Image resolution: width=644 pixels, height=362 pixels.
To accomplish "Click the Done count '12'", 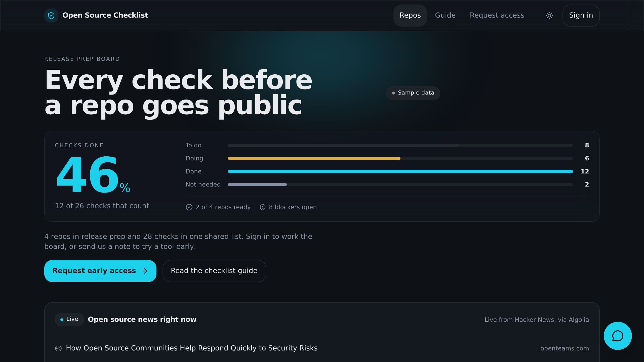I will click(585, 171).
